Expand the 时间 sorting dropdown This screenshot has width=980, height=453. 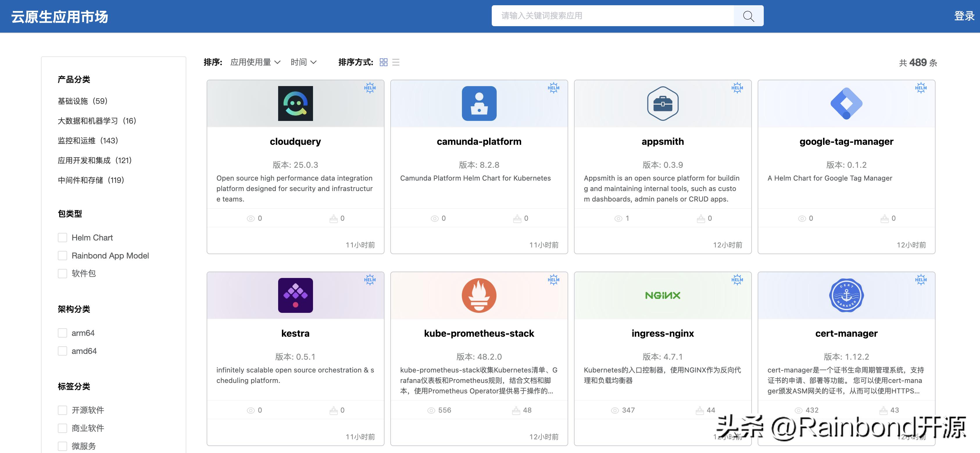point(303,62)
